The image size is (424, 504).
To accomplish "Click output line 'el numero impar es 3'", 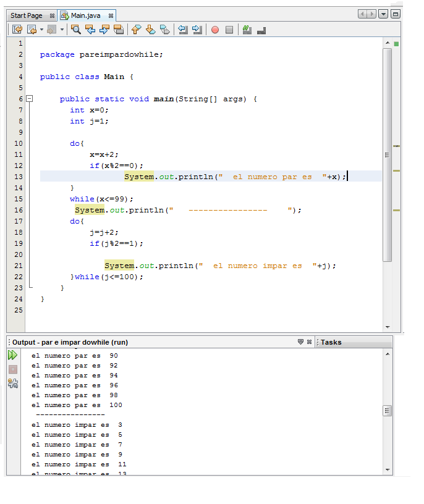I will point(77,425).
